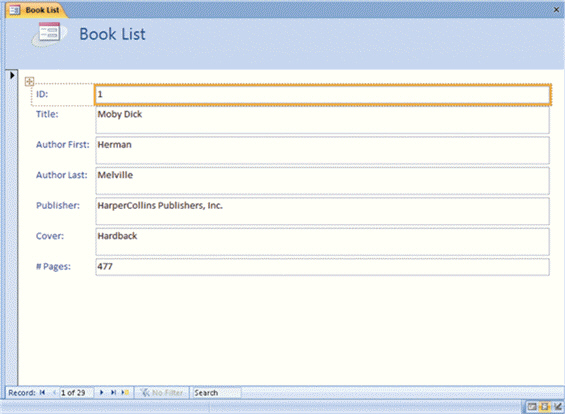Click the record navigator Search box
The height and width of the screenshot is (414, 565).
pyautogui.click(x=216, y=392)
